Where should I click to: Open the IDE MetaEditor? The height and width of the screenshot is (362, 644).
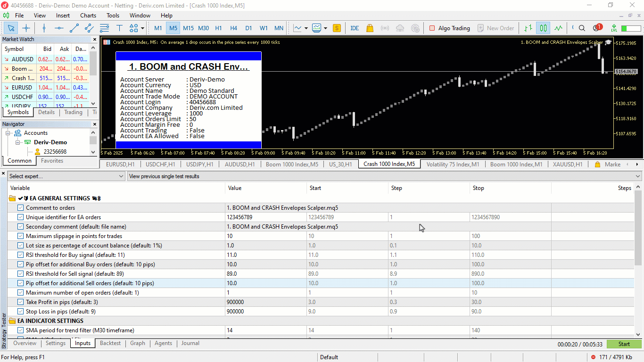355,28
